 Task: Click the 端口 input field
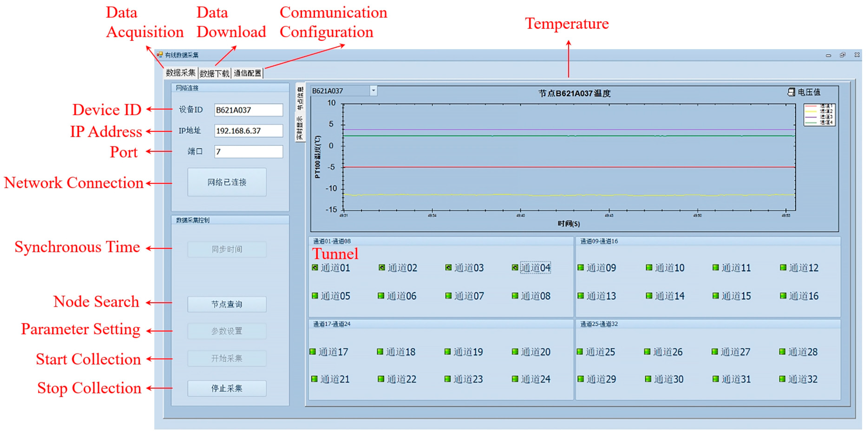click(x=249, y=152)
